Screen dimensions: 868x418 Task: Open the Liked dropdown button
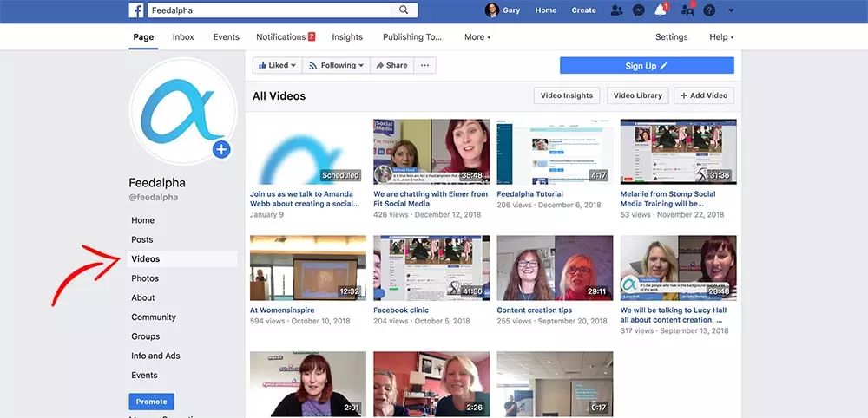278,65
